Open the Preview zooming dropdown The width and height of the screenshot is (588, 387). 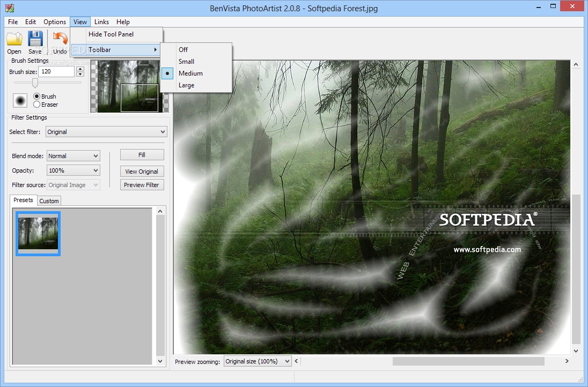point(258,361)
